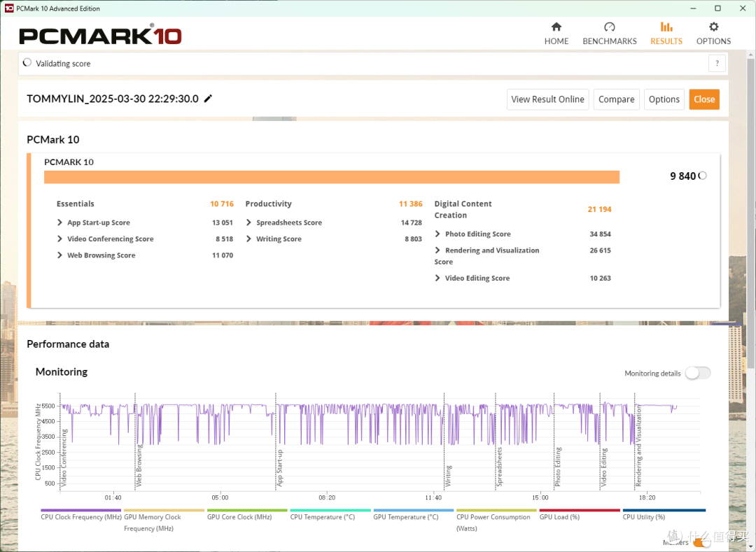
Task: Go to the HOME tab
Action: pyautogui.click(x=556, y=34)
